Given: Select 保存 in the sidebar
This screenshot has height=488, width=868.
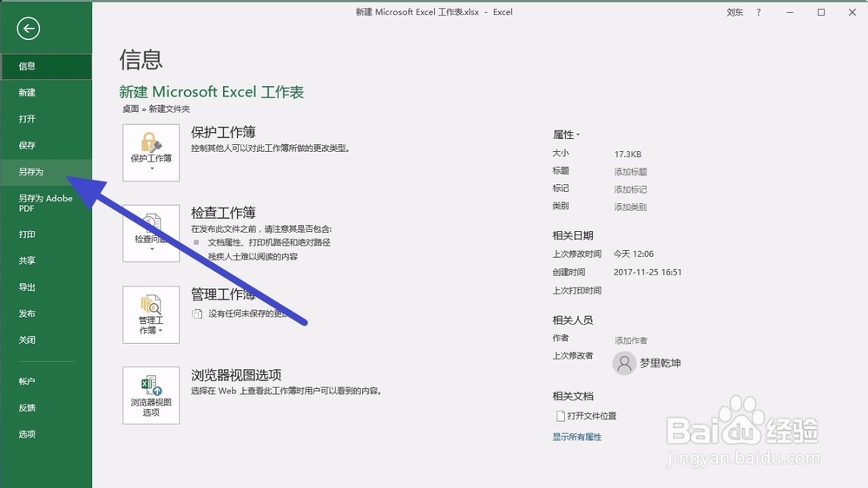Looking at the screenshot, I should click(x=46, y=146).
